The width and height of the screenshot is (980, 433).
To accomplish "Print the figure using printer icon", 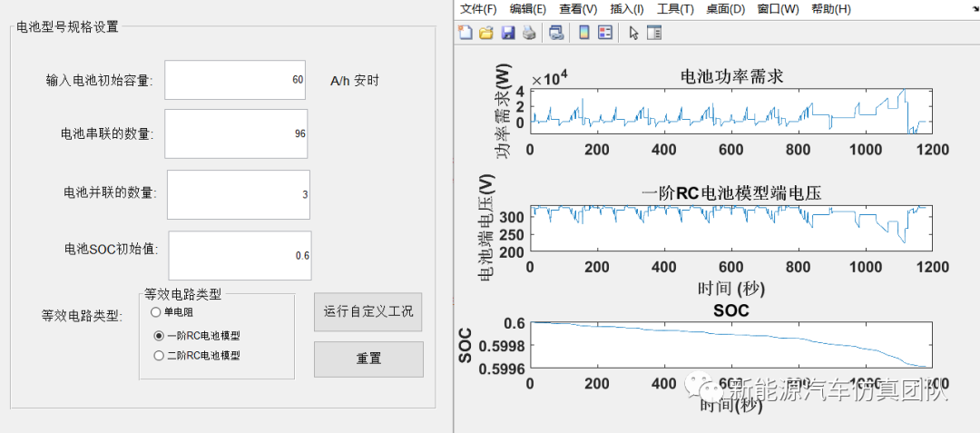I will (529, 33).
